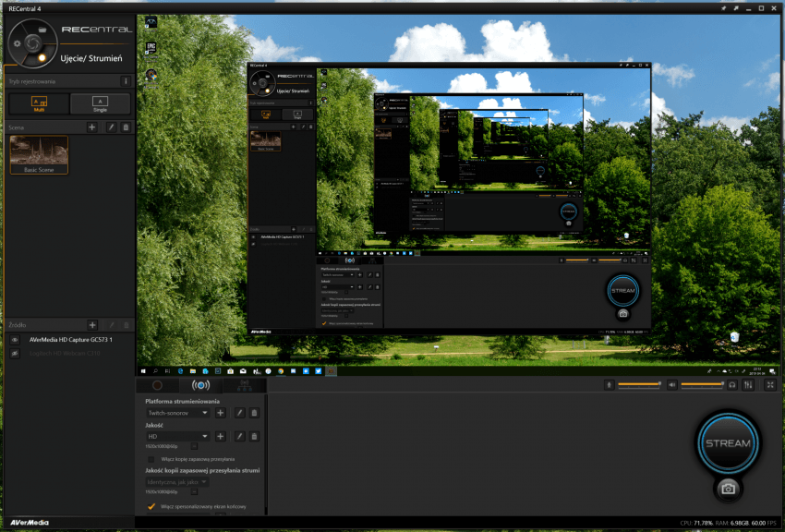Select the AVerMedia HD Capture GC573 1 source

coord(70,340)
